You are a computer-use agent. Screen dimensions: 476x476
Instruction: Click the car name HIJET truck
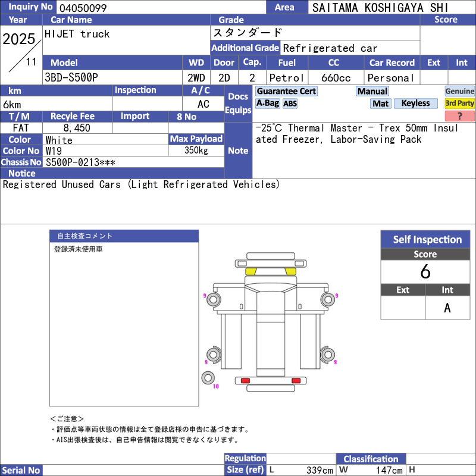[77, 34]
